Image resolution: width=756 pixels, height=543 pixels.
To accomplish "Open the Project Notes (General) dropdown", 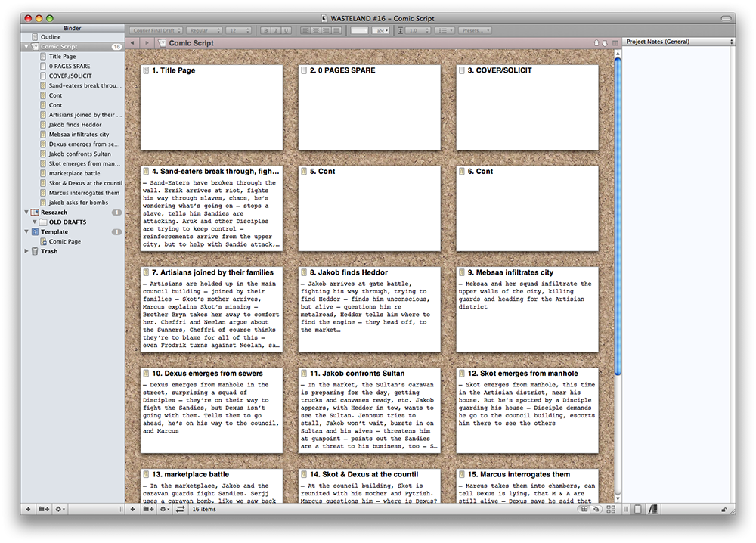I will click(678, 42).
